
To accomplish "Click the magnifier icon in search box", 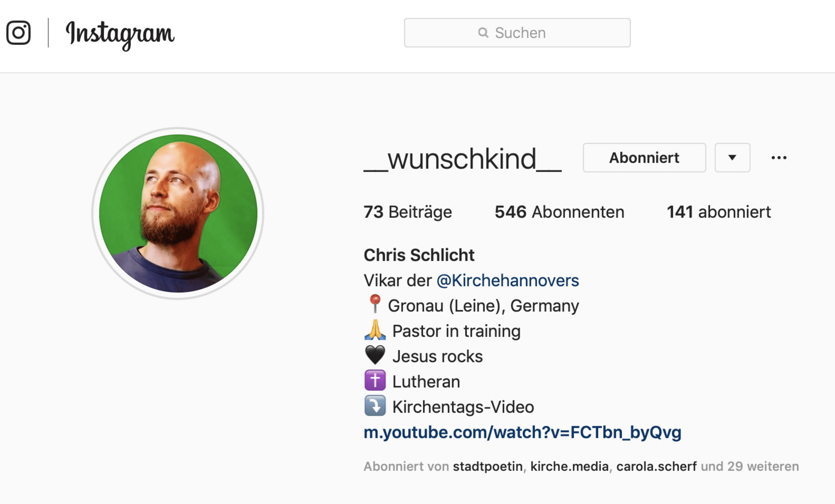I will pyautogui.click(x=483, y=33).
